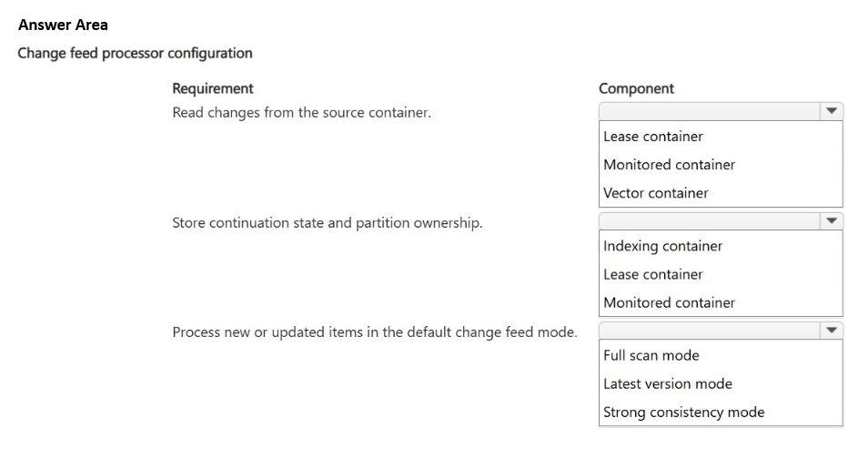
Task: Choose Lease container under Store continuation state
Action: [x=652, y=274]
